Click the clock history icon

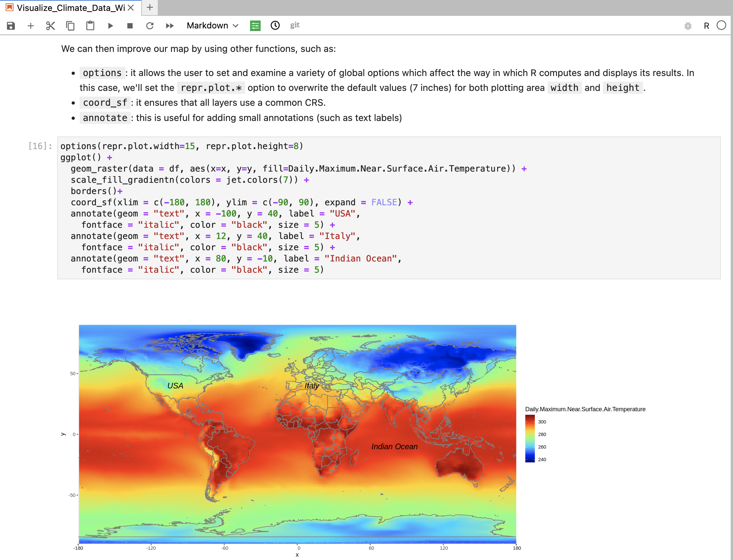275,25
